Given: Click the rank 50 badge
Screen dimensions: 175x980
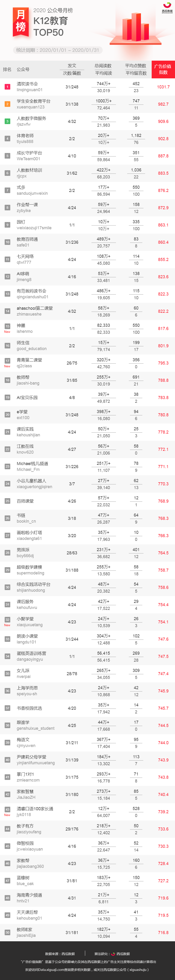Looking at the screenshot, I should coord(7,932).
